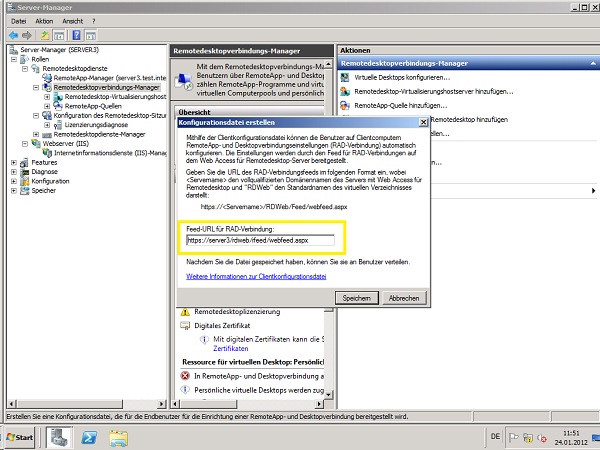Viewport: 600px width, 450px height.
Task: Click the Features tree node icon
Action: pyautogui.click(x=24, y=162)
